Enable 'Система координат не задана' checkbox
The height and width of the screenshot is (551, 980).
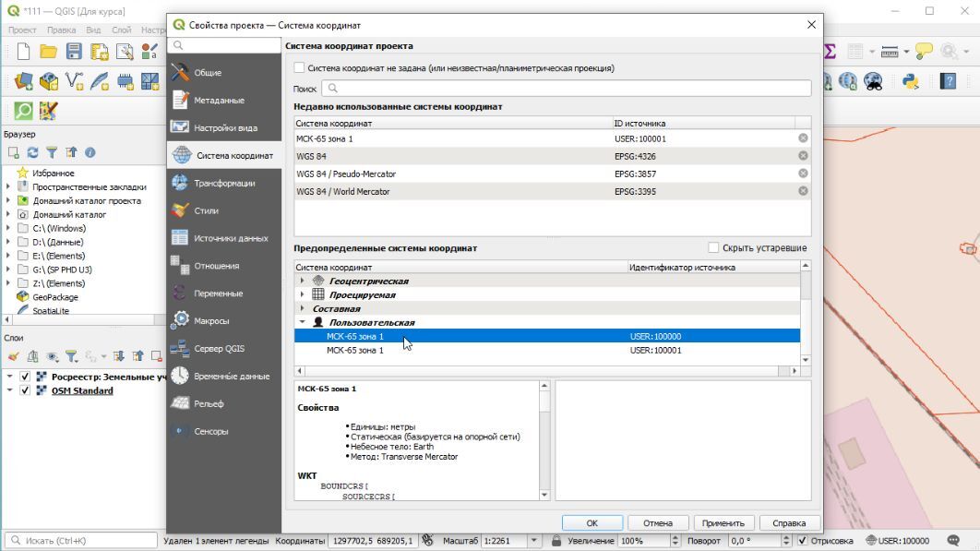click(299, 67)
